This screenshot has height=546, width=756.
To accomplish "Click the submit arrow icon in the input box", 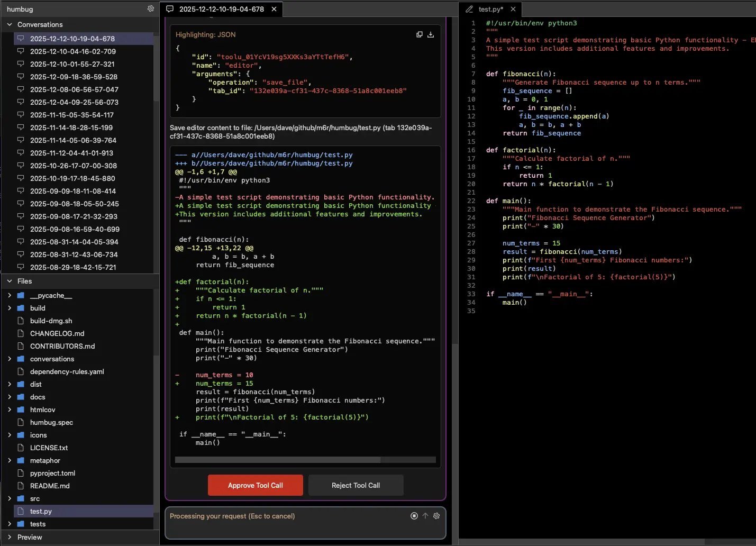I will coord(425,516).
